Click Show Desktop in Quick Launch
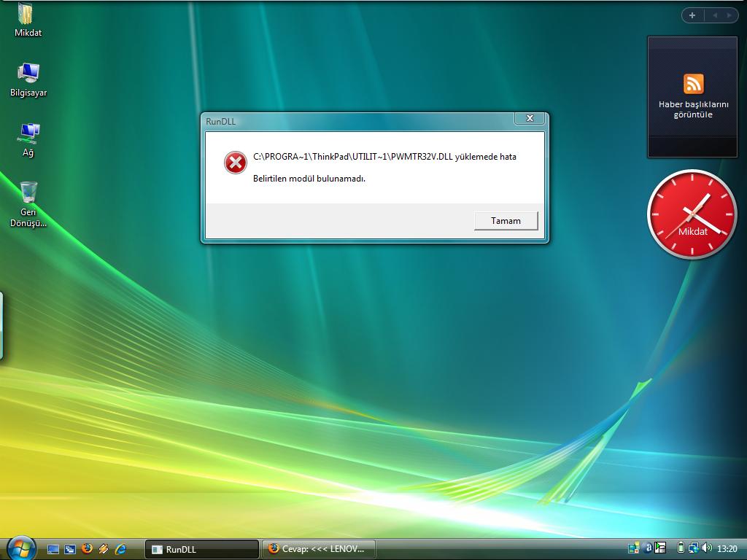This screenshot has width=747, height=560. [53, 550]
